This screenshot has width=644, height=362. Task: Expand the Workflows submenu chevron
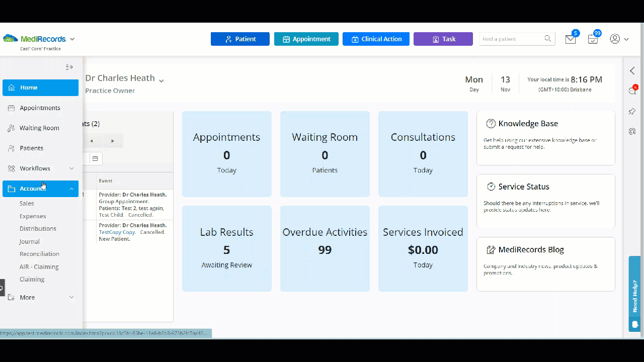coord(71,168)
